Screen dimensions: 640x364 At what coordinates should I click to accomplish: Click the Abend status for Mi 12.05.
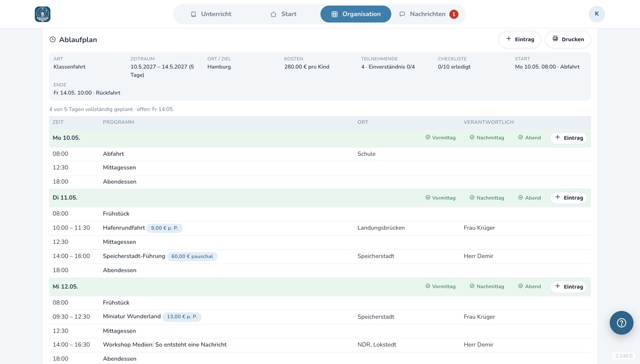tap(529, 287)
